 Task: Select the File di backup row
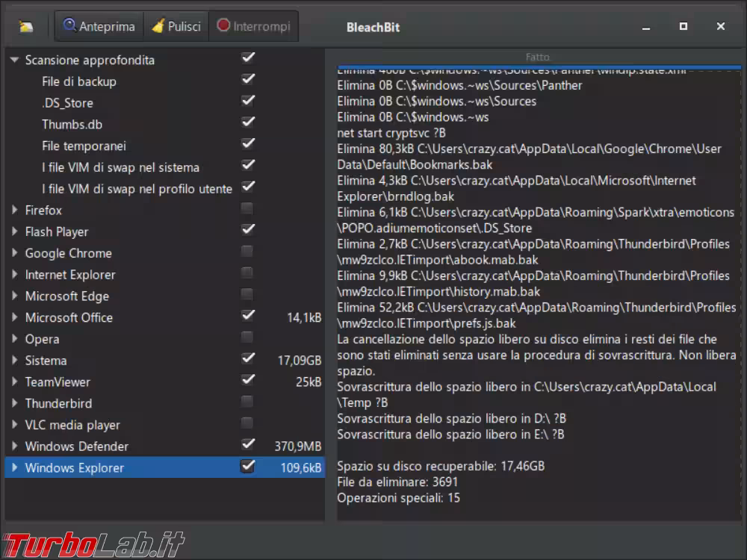tap(164, 81)
